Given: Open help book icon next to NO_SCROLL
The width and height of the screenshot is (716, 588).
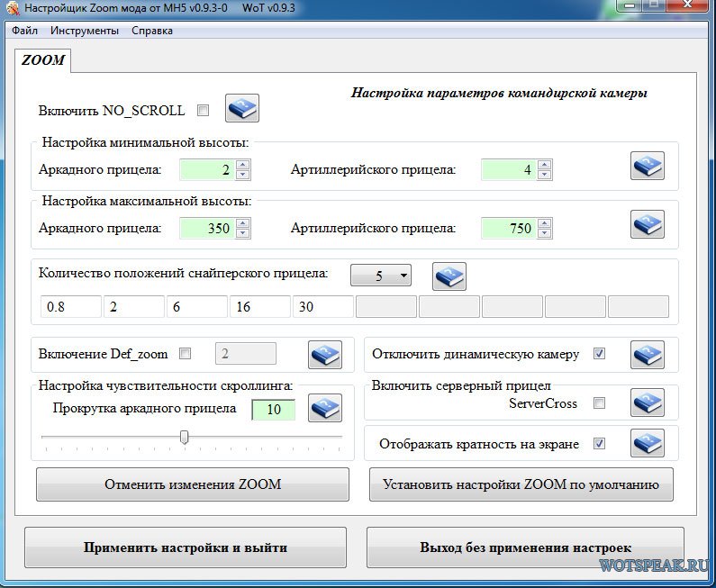Looking at the screenshot, I should click(241, 109).
